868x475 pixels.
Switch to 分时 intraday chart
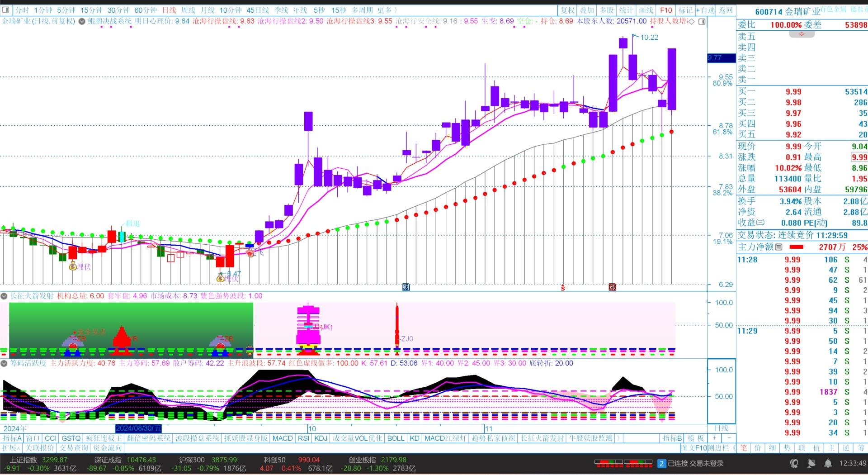pos(22,10)
